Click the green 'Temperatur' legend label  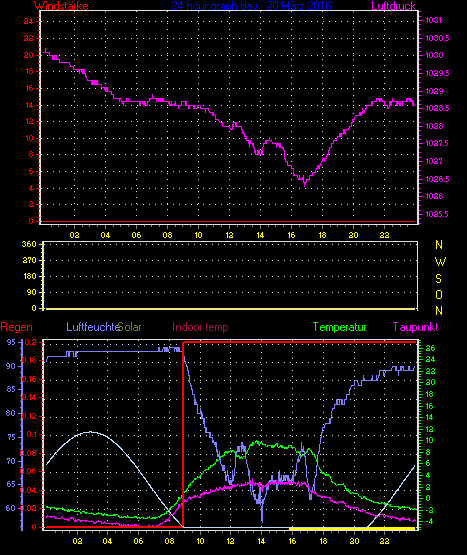click(339, 327)
